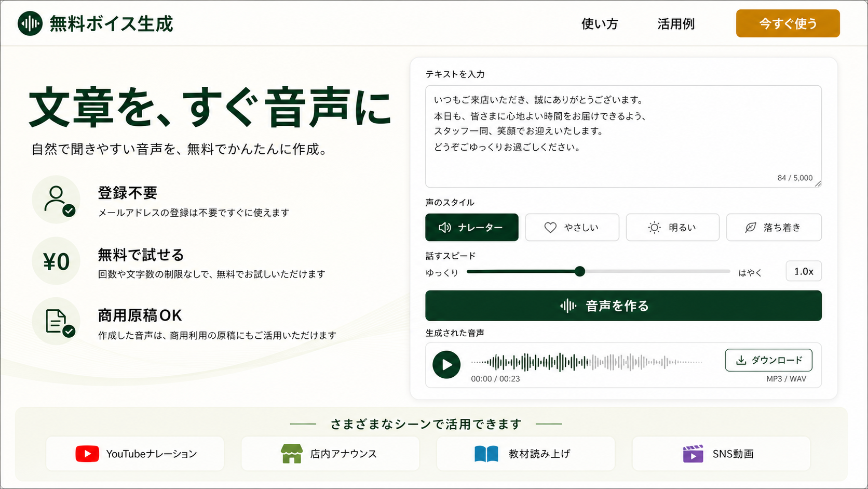Click the 話すスピード slider handle

coord(580,271)
